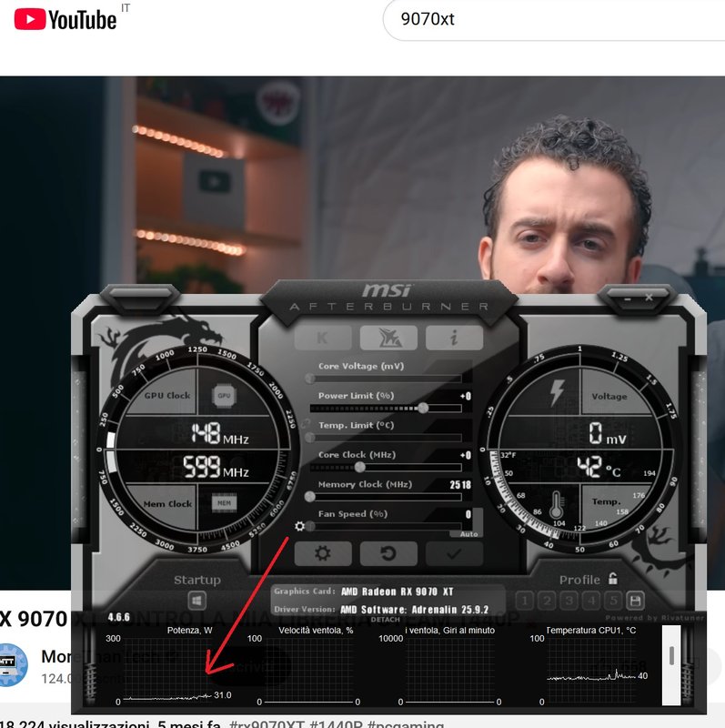725x728 pixels.
Task: Click the search box containing 9070xt
Action: (554, 19)
